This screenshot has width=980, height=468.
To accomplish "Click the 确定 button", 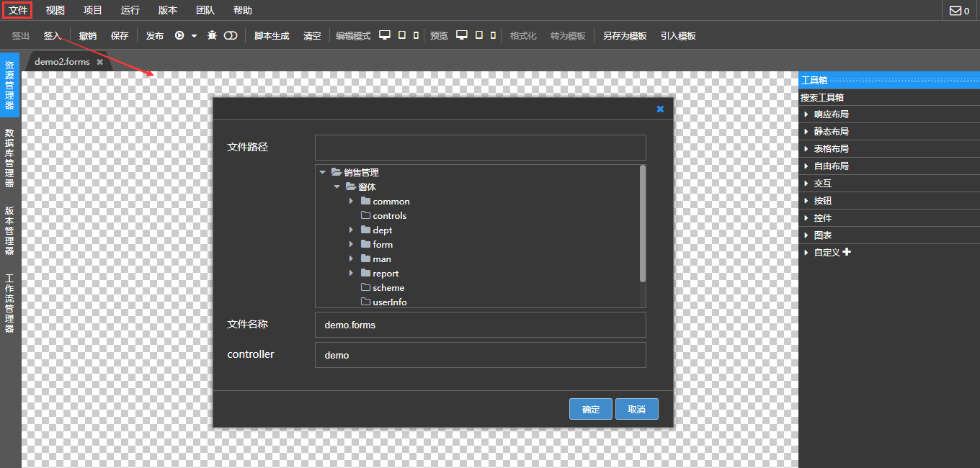I will coord(590,409).
